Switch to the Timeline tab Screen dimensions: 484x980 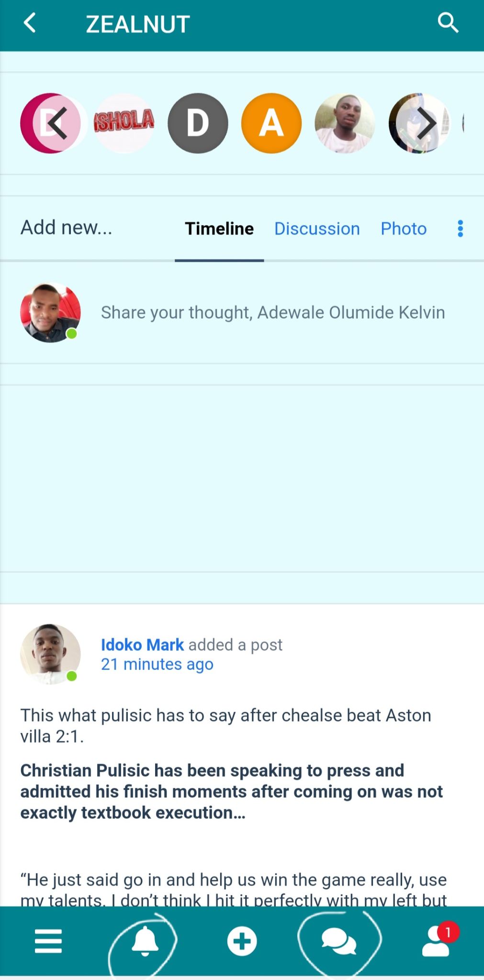219,229
